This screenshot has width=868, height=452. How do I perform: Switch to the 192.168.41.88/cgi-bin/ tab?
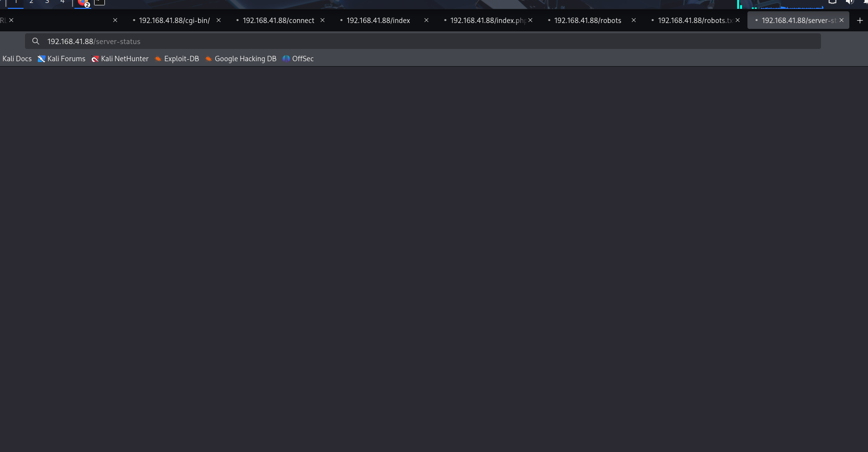pyautogui.click(x=174, y=21)
